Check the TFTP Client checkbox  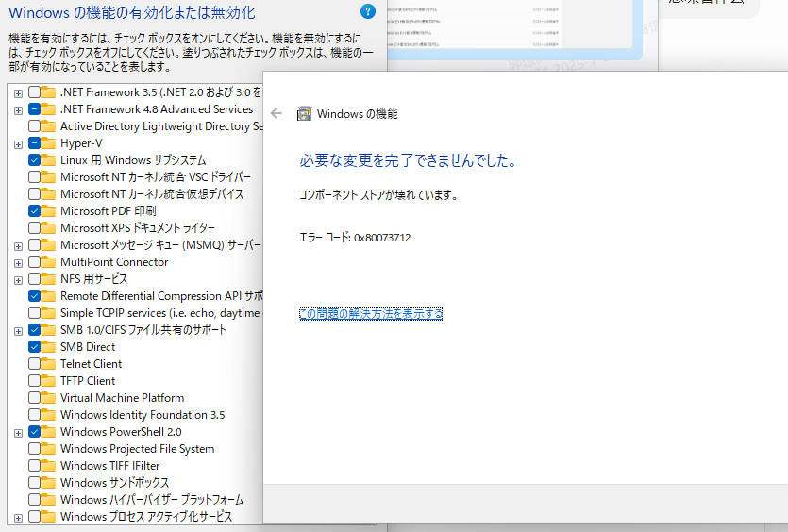pos(34,381)
